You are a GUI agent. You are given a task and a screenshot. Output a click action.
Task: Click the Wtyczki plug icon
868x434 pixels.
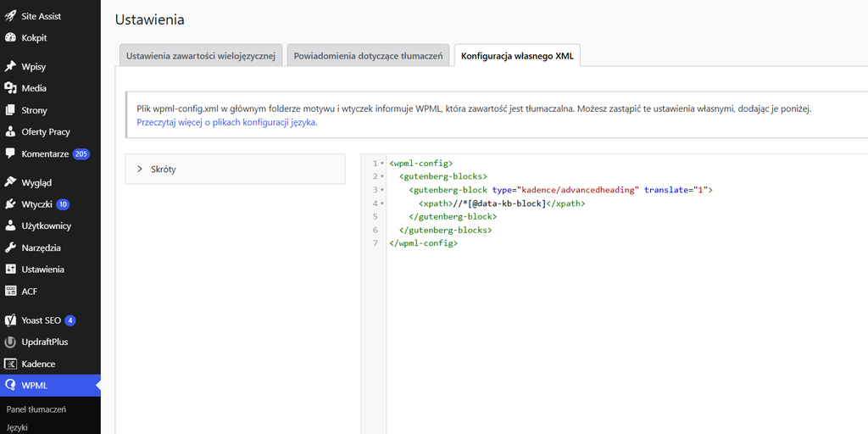[x=10, y=204]
